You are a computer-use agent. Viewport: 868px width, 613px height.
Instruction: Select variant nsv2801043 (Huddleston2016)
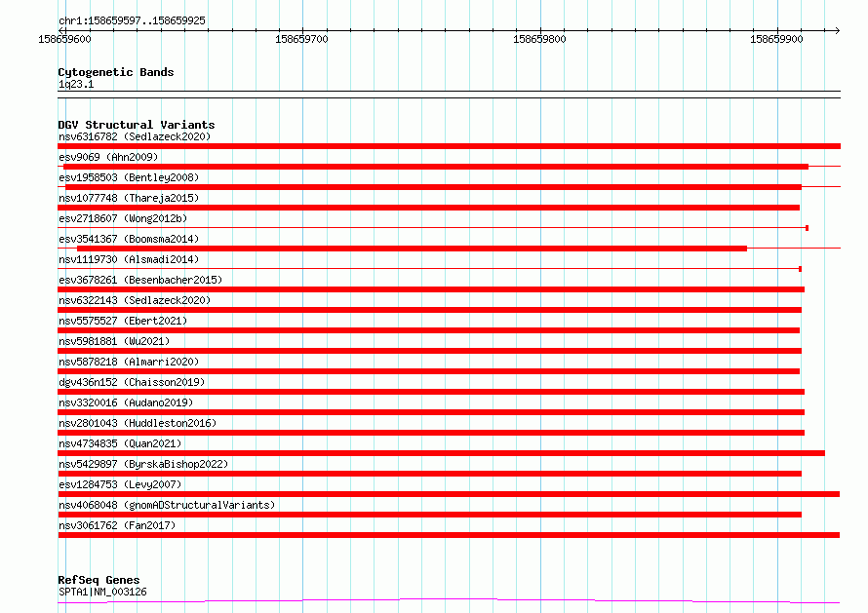[138, 423]
